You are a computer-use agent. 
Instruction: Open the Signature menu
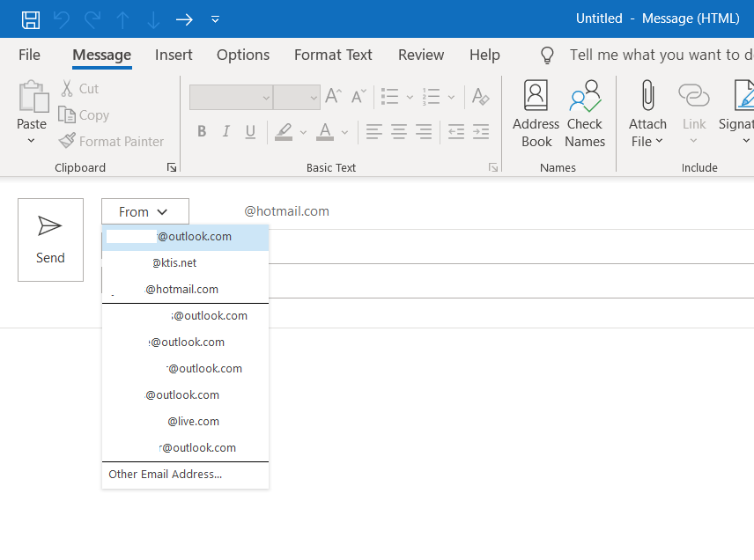click(736, 114)
